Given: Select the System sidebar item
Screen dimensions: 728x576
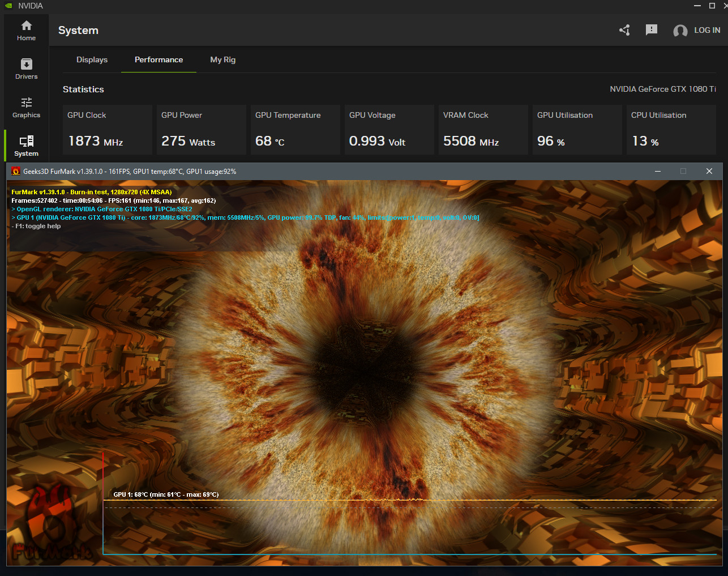Looking at the screenshot, I should (x=26, y=146).
